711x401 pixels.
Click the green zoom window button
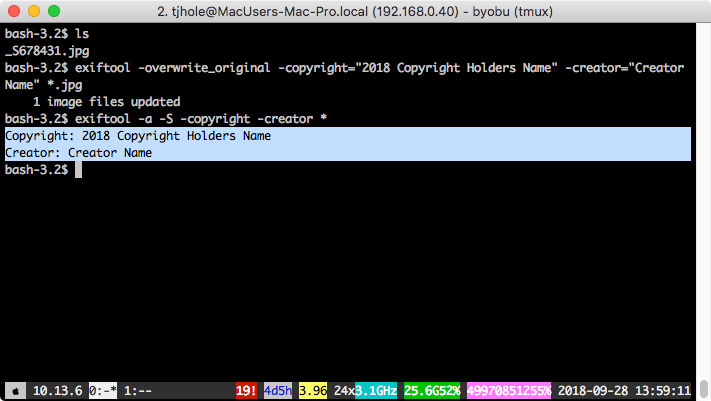[x=54, y=11]
